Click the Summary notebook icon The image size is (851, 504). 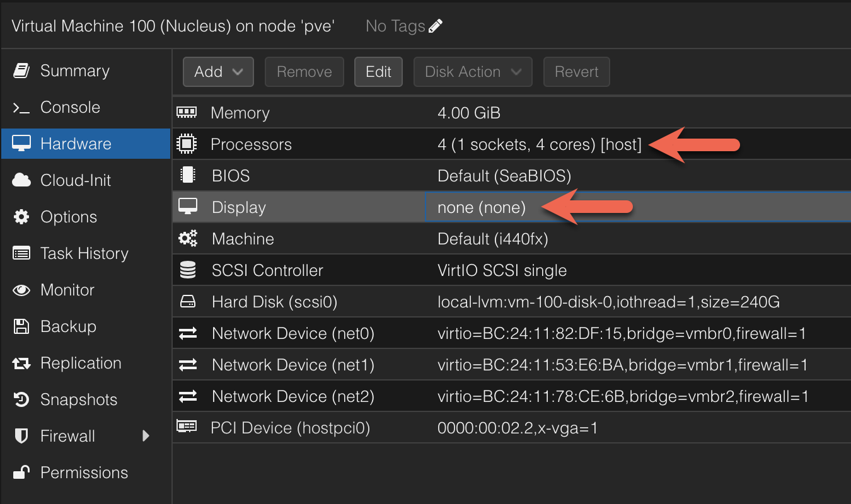21,71
